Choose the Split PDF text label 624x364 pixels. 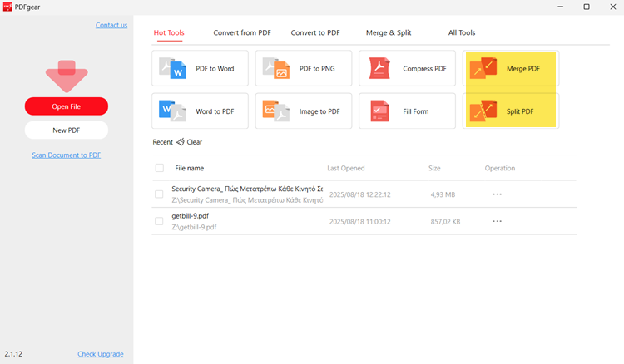520,111
